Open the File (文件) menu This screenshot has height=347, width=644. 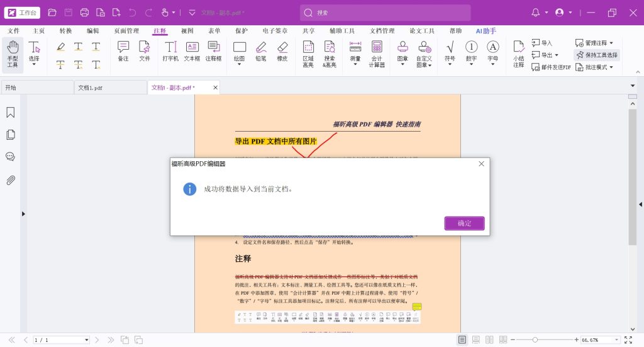[14, 31]
